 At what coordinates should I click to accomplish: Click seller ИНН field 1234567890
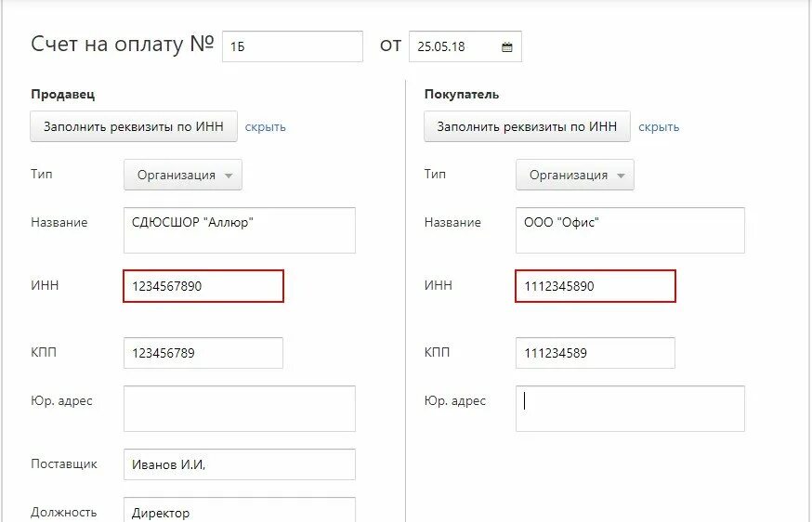(x=203, y=286)
